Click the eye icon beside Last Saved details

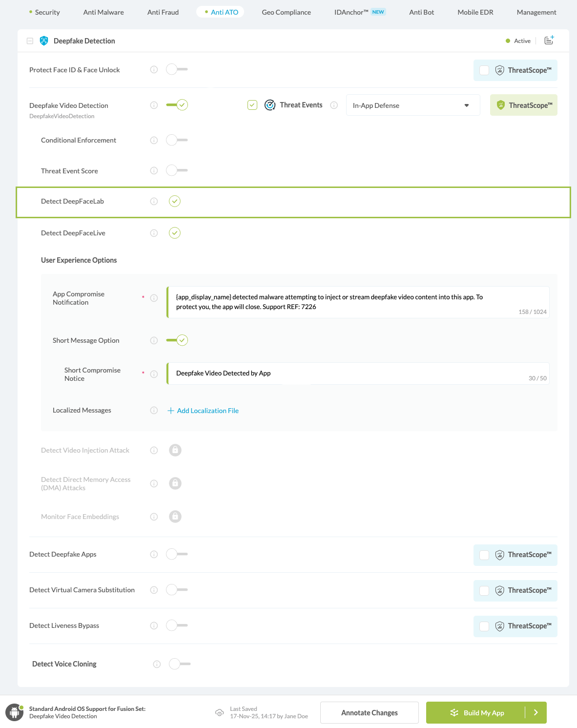[x=220, y=712]
